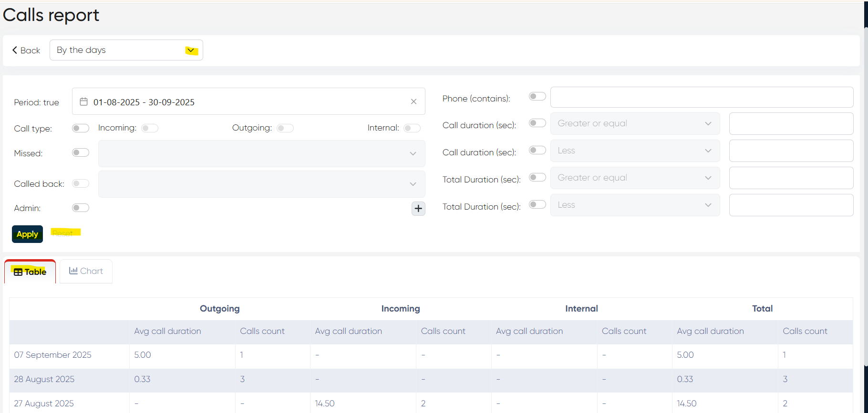868x413 pixels.
Task: Switch to the Chart tab
Action: click(x=86, y=271)
